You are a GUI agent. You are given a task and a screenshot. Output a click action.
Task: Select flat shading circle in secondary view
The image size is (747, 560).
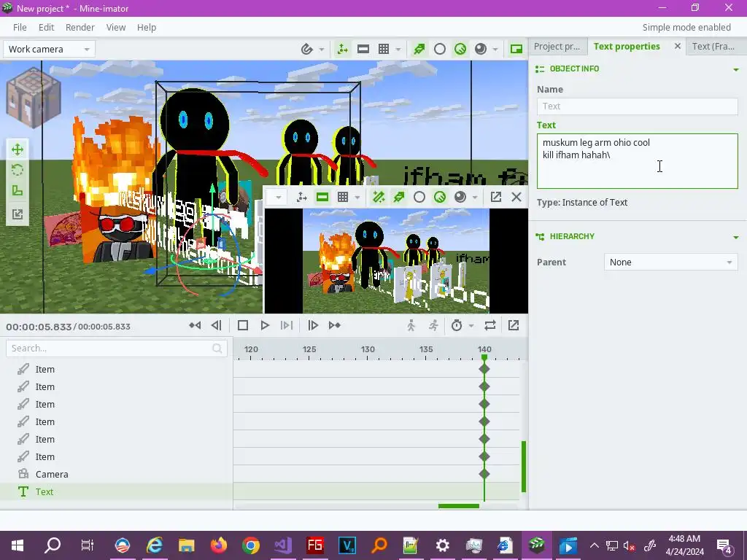click(419, 197)
